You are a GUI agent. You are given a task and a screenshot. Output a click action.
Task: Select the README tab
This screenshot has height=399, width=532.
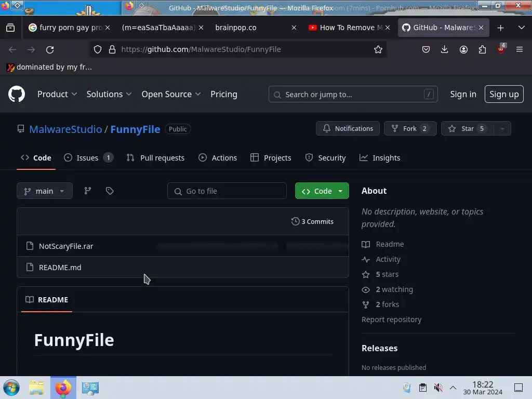coord(47,300)
